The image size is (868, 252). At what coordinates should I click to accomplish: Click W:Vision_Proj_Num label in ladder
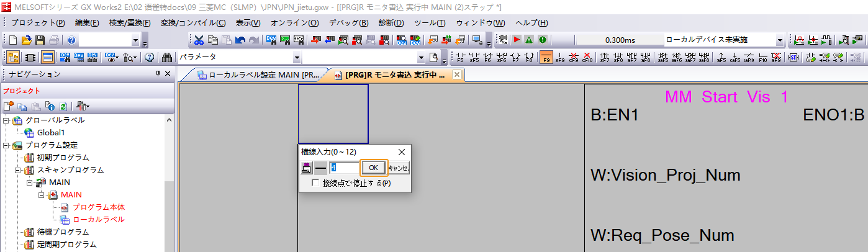point(665,176)
